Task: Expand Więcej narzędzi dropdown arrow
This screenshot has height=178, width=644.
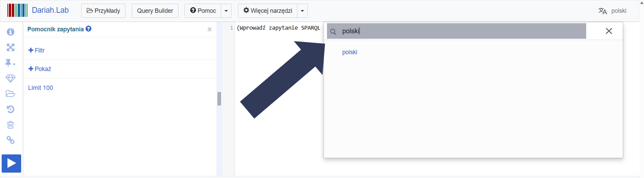Action: 302,11
